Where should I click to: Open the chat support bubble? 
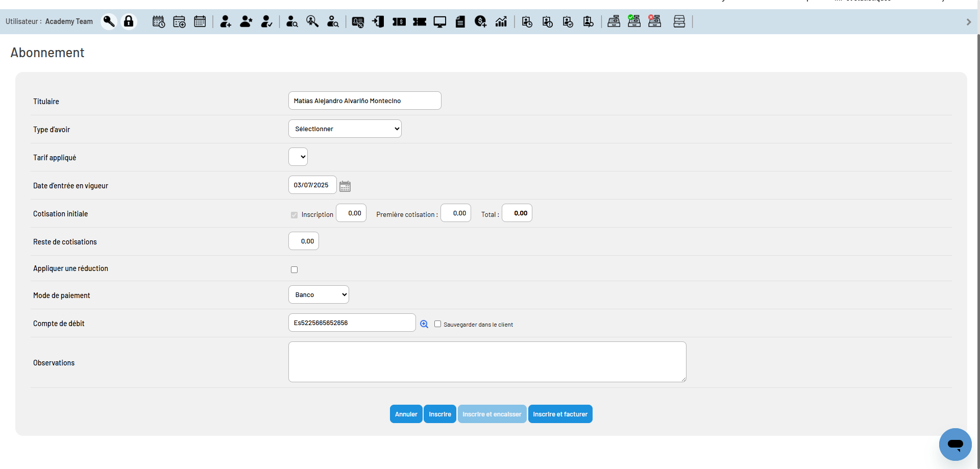[955, 444]
